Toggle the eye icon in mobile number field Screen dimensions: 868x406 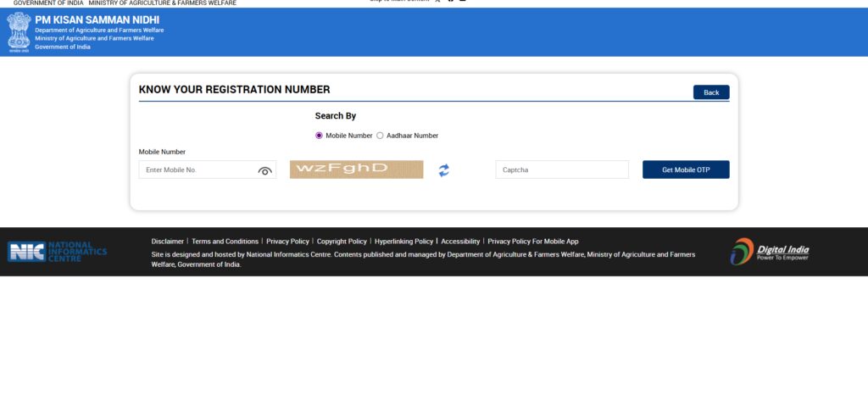[x=265, y=170]
